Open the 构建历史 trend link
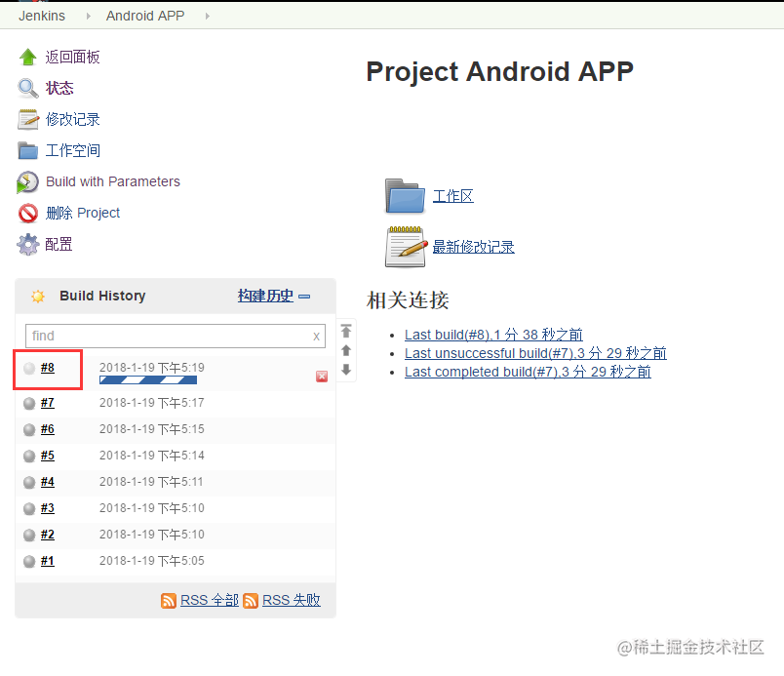The height and width of the screenshot is (676, 784). 265,296
